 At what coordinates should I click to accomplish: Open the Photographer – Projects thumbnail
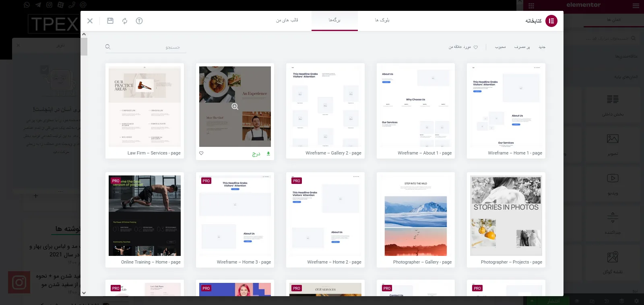506,216
